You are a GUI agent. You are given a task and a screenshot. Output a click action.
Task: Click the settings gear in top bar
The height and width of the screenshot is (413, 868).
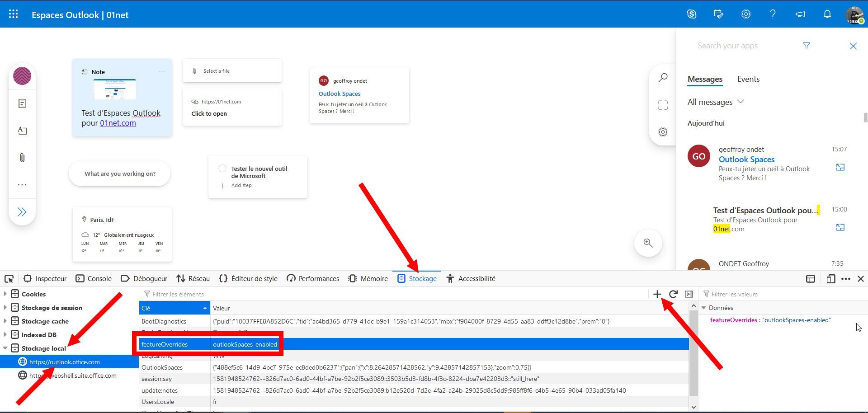click(746, 14)
